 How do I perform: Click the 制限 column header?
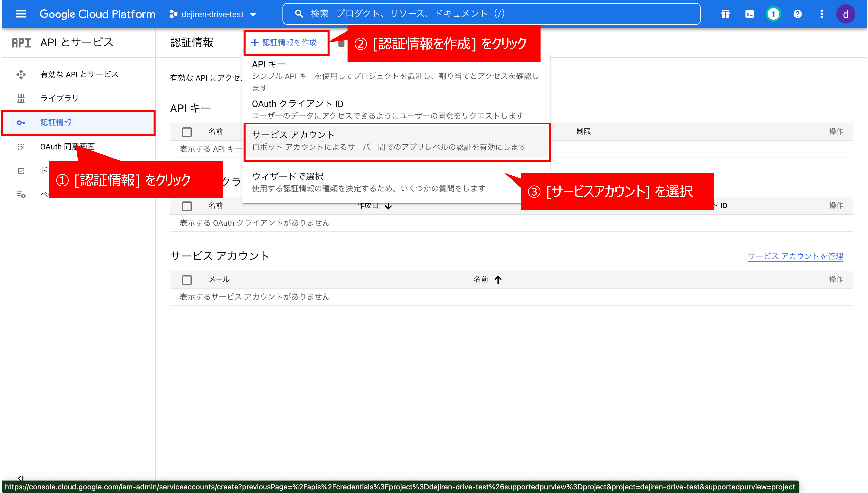(584, 131)
